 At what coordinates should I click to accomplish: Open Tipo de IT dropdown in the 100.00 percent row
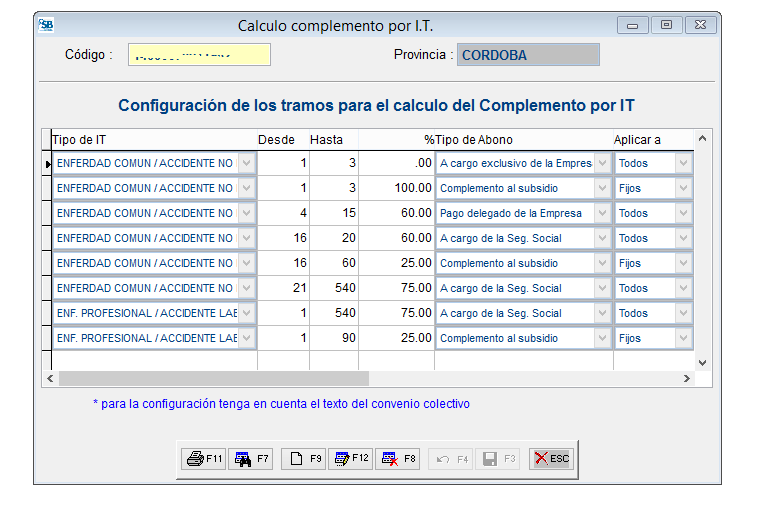[x=247, y=188]
